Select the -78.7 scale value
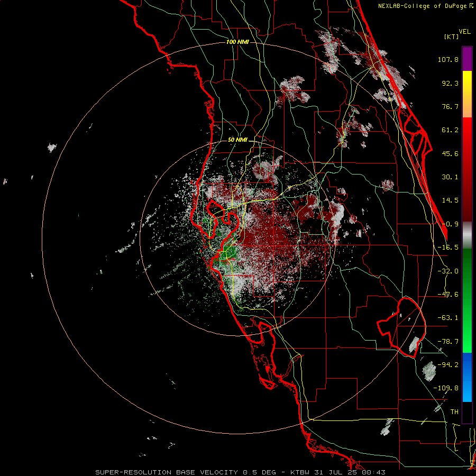The height and width of the screenshot is (476, 476). click(448, 342)
